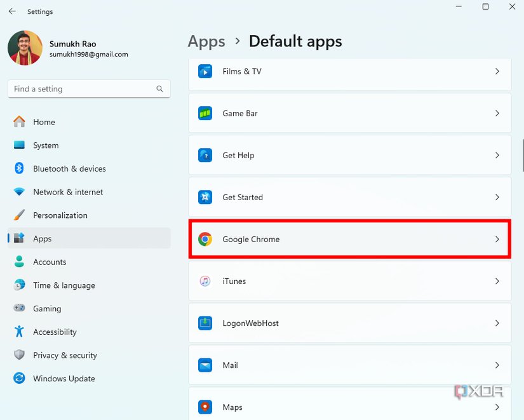Select the Game Bar icon
This screenshot has height=420, width=524.
(x=205, y=113)
